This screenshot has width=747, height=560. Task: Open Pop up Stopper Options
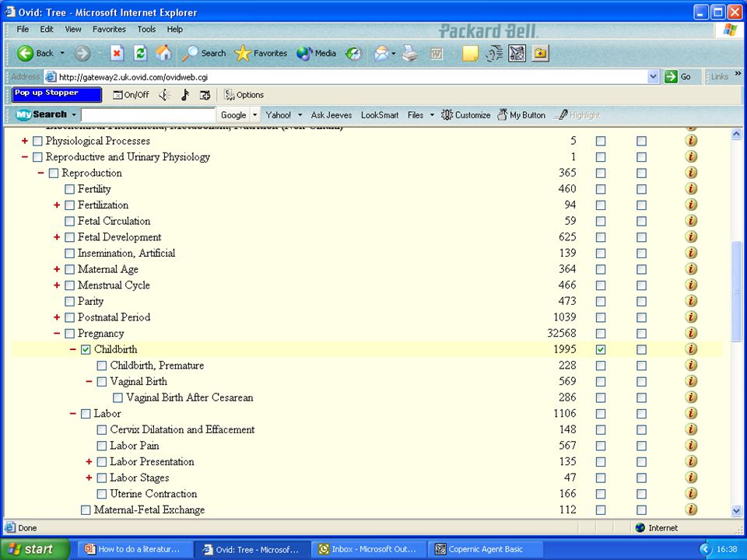(244, 95)
